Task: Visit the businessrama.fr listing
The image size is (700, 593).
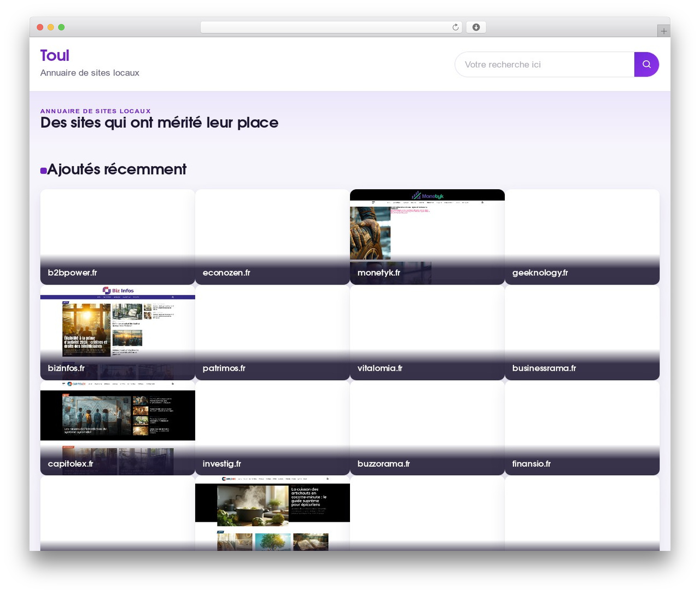Action: [582, 333]
